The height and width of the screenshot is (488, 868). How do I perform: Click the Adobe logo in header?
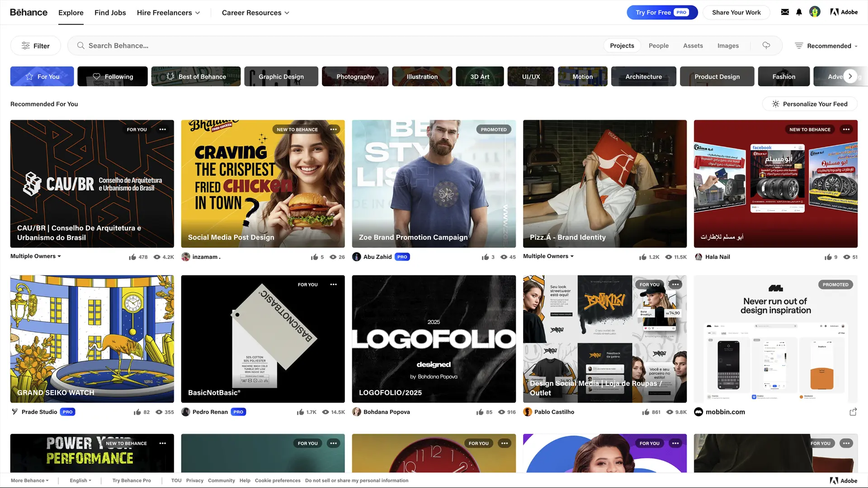(x=844, y=12)
